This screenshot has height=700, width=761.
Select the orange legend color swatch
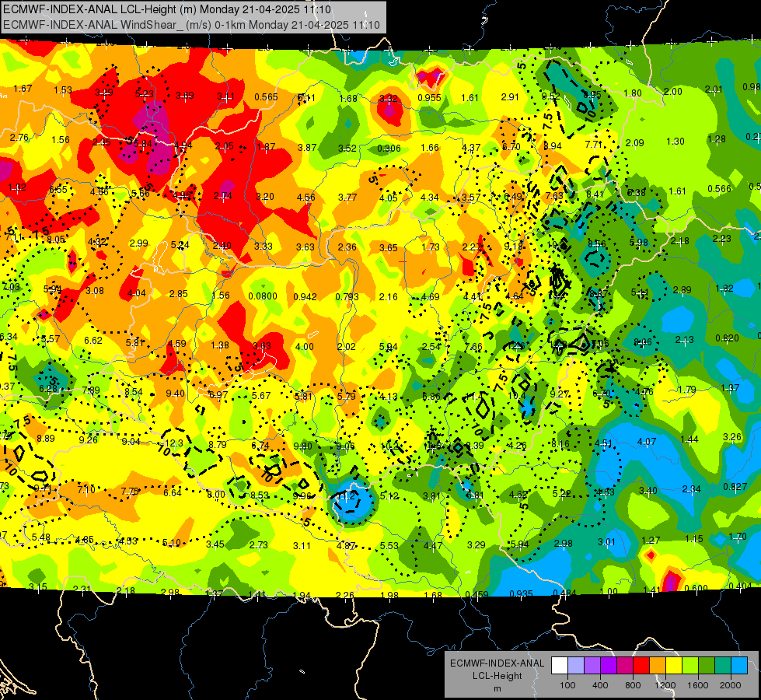pyautogui.click(x=658, y=666)
